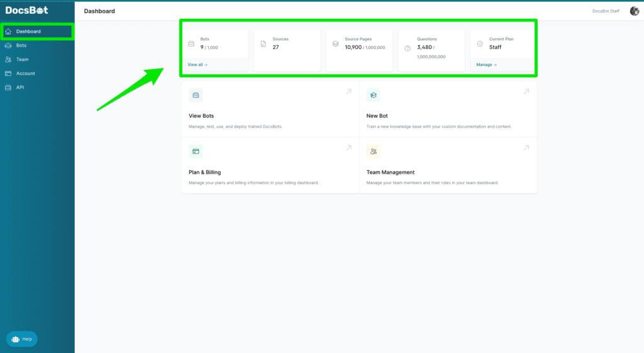
Task: Click the DocsBot logo in sidebar
Action: [x=27, y=10]
